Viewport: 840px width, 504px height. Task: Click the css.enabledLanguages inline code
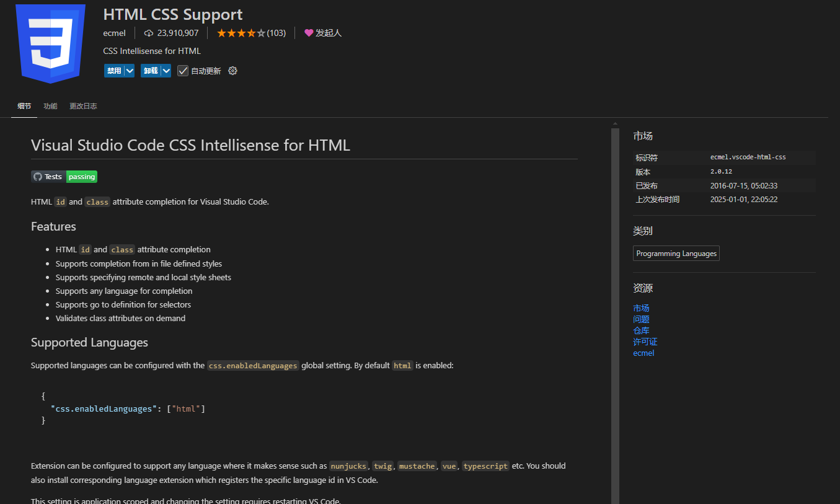pos(253,366)
